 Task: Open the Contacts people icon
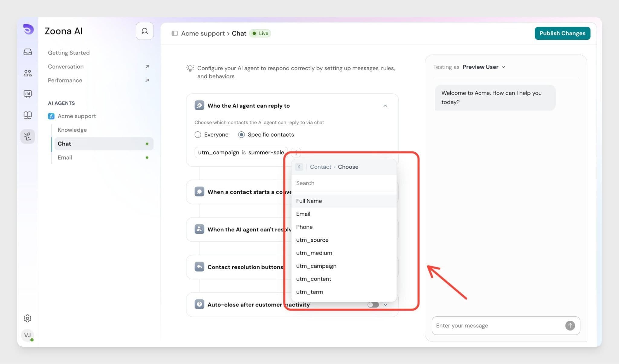point(28,73)
